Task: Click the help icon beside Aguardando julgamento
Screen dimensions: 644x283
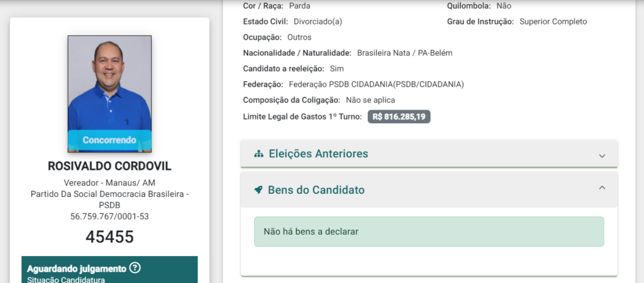Action: 135,268
